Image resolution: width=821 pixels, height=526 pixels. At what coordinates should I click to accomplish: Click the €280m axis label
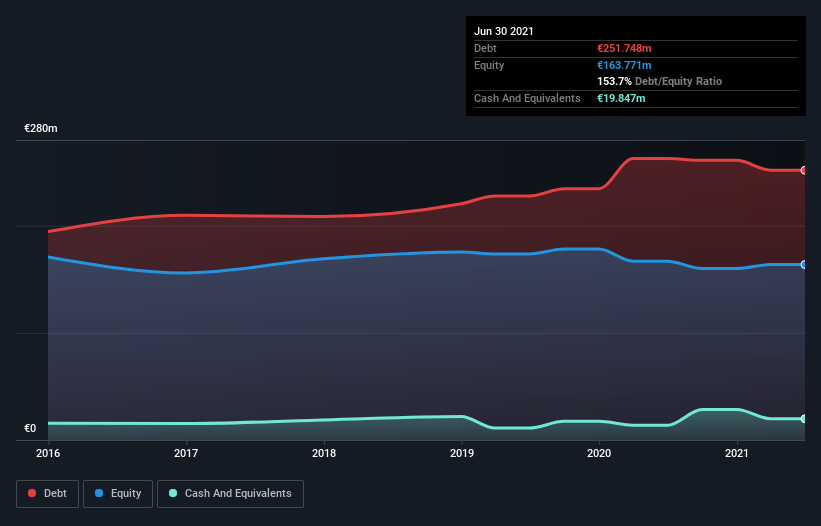(x=41, y=128)
